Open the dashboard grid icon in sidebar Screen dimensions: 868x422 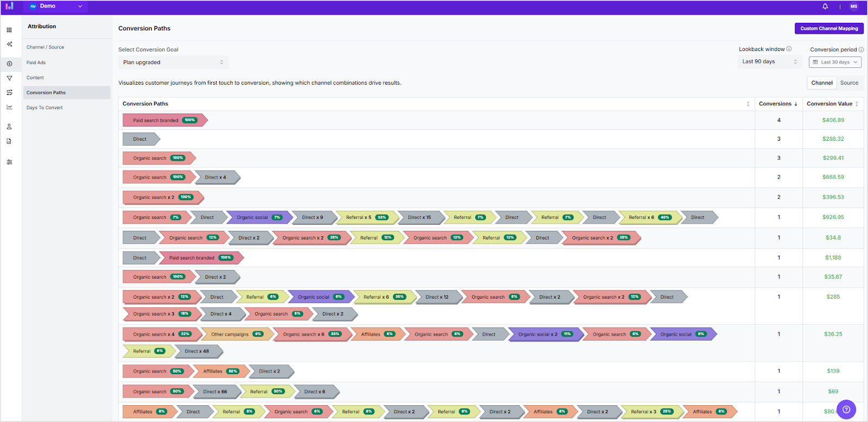tap(9, 30)
